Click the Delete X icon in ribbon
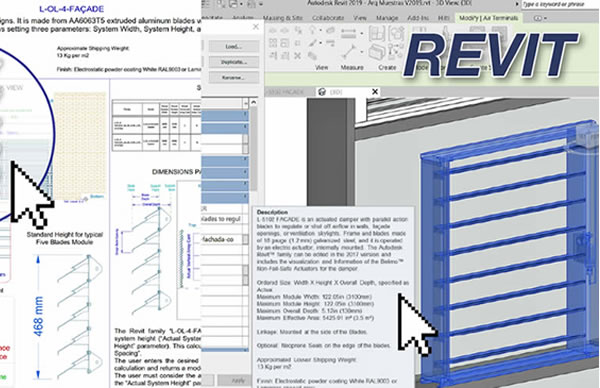Image resolution: width=600 pixels, height=388 pixels. [x=297, y=56]
